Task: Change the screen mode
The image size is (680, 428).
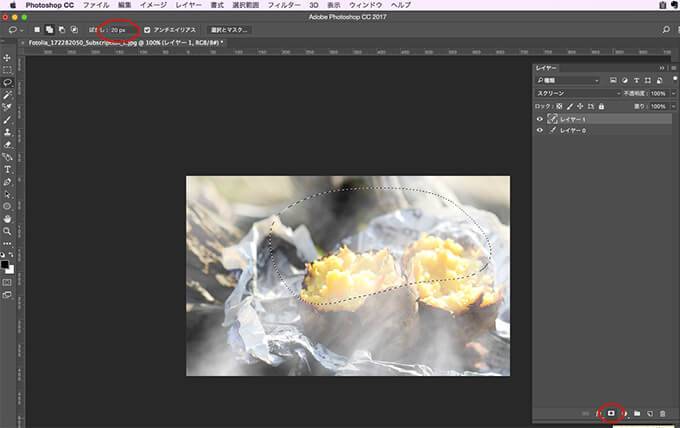Action: click(7, 295)
